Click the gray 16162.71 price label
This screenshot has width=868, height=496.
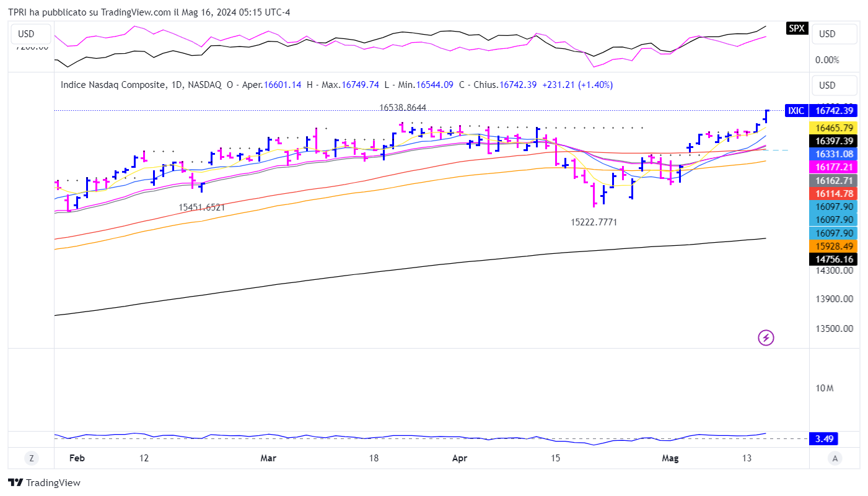[x=834, y=180]
